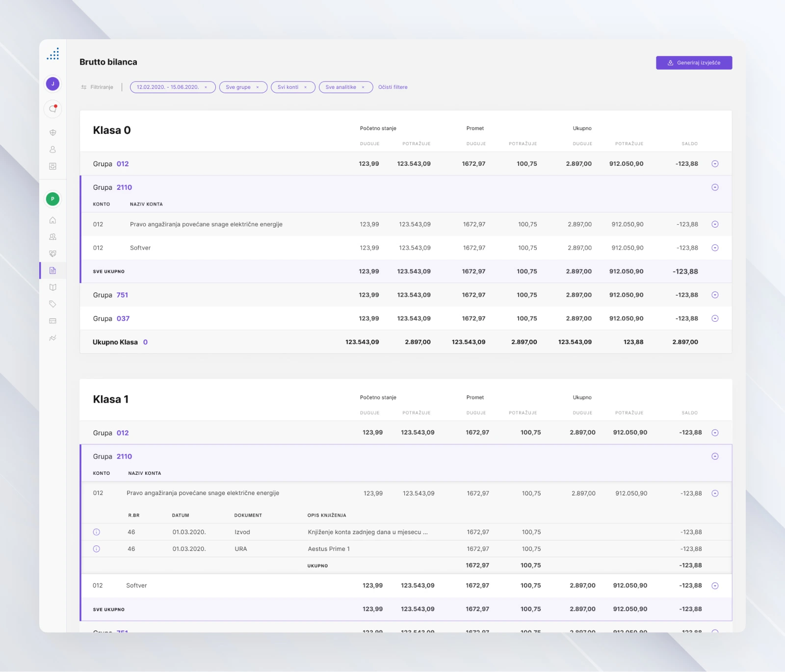Viewport: 785px width, 672px height.
Task: Expand the Pravo angažiranja row in Klasa 0
Action: pos(715,224)
